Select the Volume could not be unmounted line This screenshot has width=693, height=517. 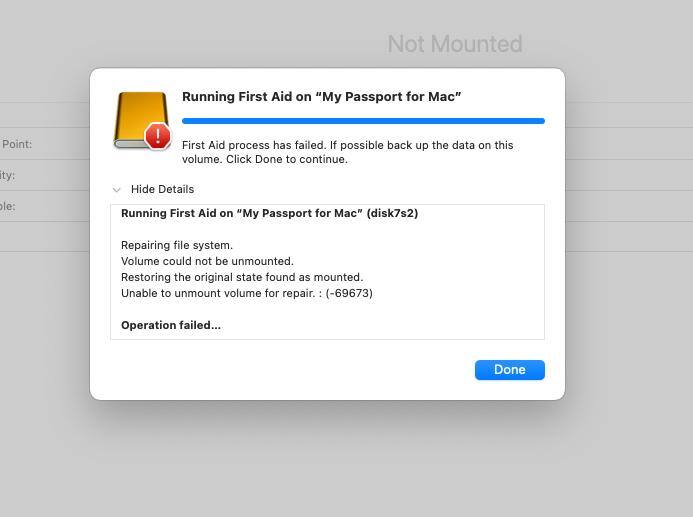coord(207,261)
